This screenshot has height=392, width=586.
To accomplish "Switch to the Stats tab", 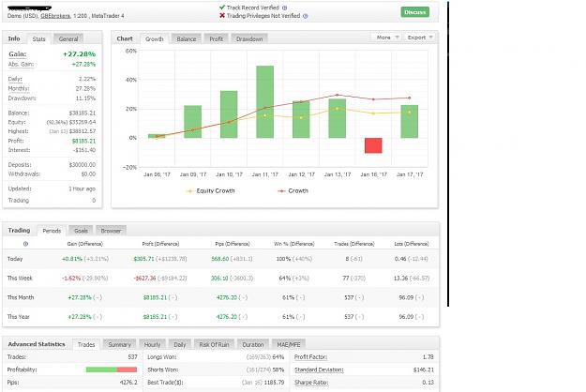I will (x=38, y=38).
